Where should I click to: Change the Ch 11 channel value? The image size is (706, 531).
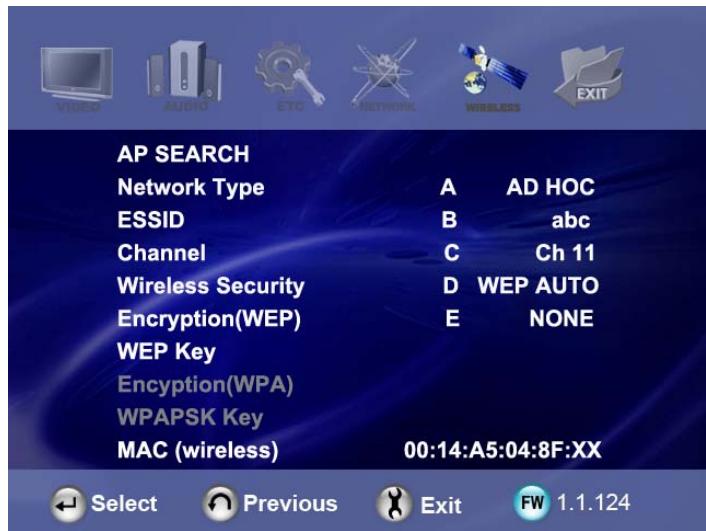pos(564,253)
